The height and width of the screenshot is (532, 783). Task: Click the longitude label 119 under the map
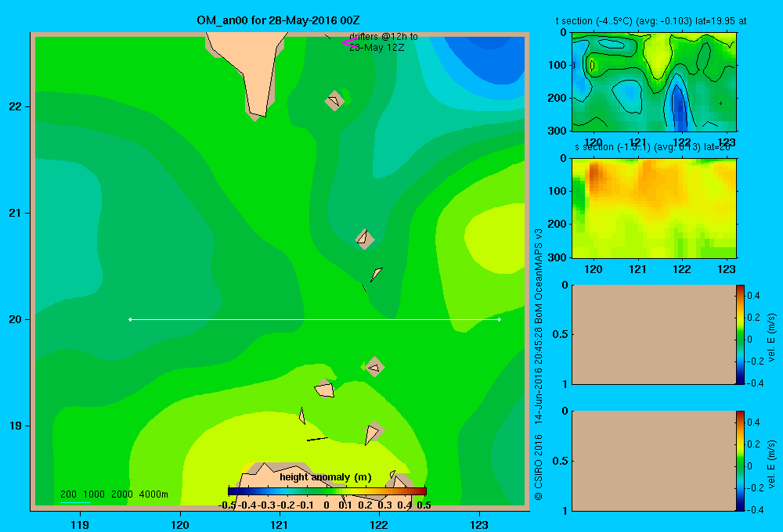click(x=80, y=524)
